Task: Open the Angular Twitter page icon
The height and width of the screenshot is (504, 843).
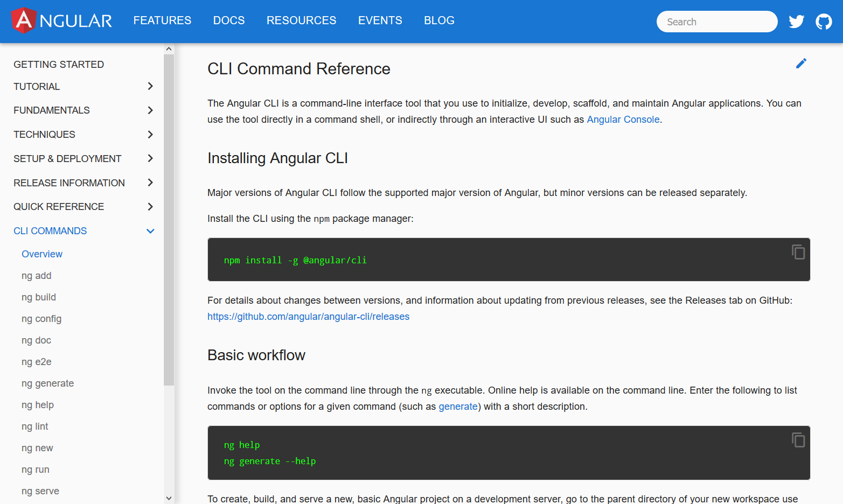Action: (x=796, y=22)
